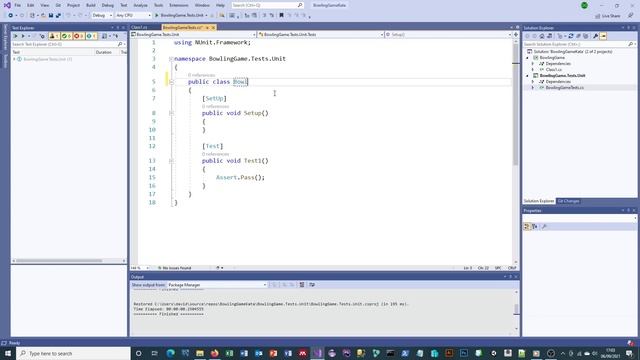Toggle the failed tests filter in Test Explorer

pyautogui.click(x=79, y=36)
